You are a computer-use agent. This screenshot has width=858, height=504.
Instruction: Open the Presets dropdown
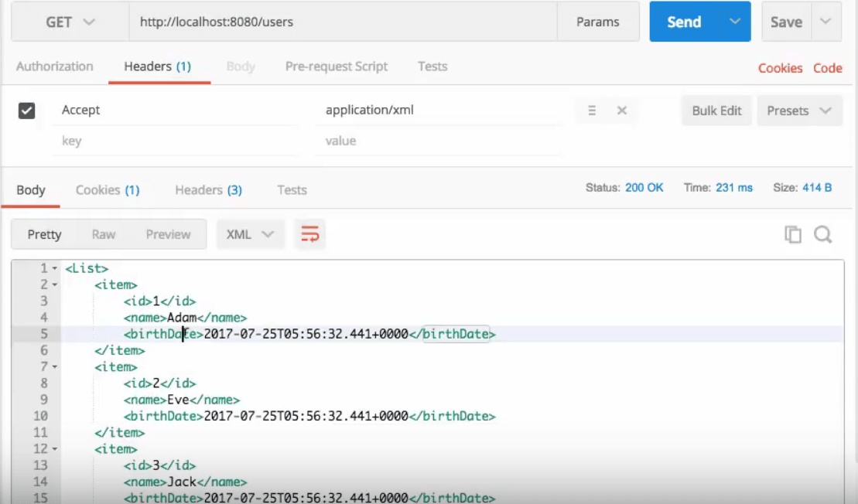pos(799,111)
